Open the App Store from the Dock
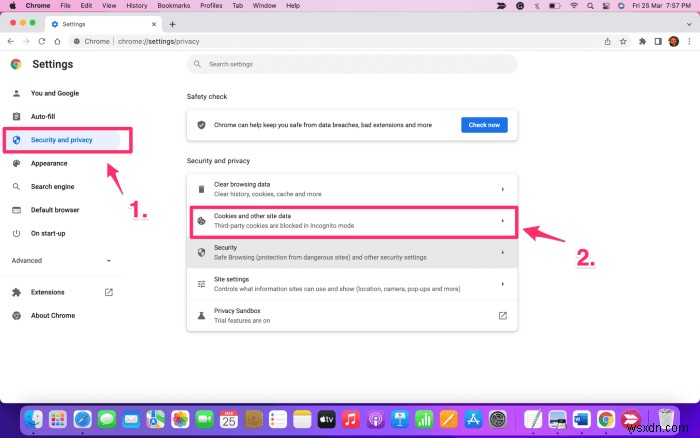Image resolution: width=700 pixels, height=438 pixels. pyautogui.click(x=473, y=419)
